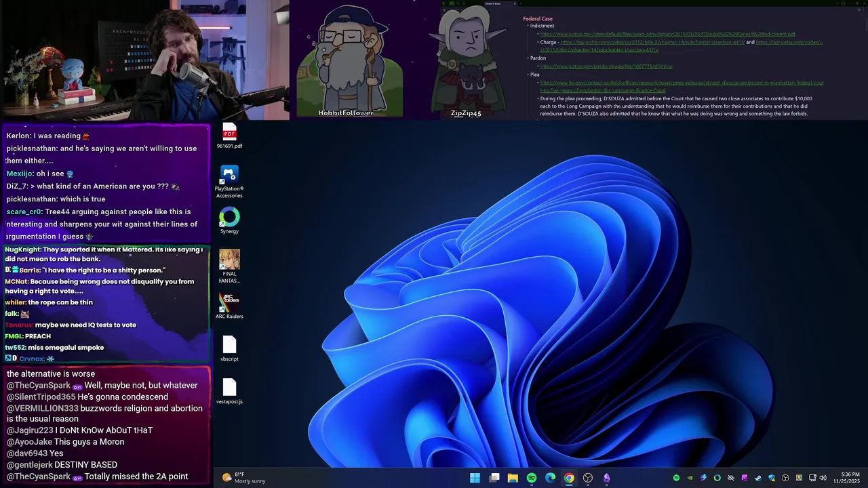Click Kerlon's chat message 'I was reading'

coord(48,136)
